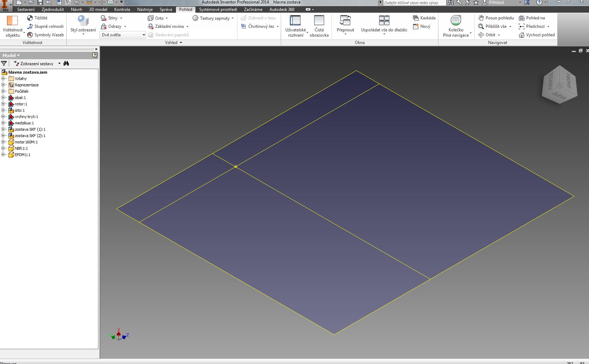Screen dimensions: 589x364
Task: Switch to the Sestavení ribbon tab
Action: click(x=26, y=10)
